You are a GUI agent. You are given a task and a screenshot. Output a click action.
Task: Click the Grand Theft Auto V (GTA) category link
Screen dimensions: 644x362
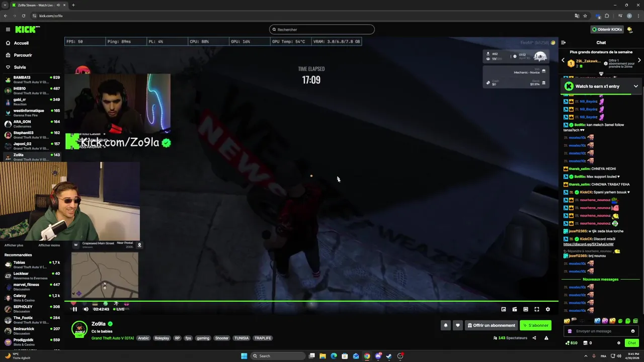[x=113, y=338]
